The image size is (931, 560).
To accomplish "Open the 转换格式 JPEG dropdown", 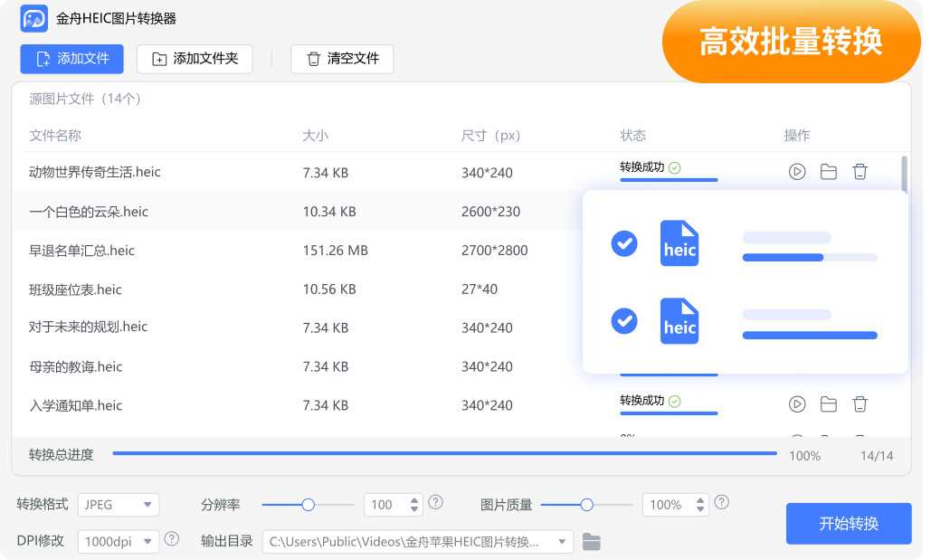I will click(x=118, y=505).
